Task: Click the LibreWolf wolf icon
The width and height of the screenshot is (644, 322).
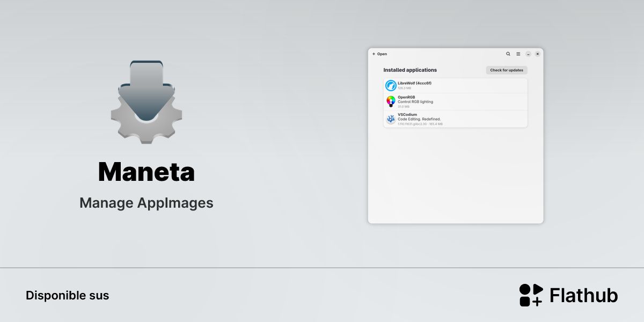Action: click(391, 85)
